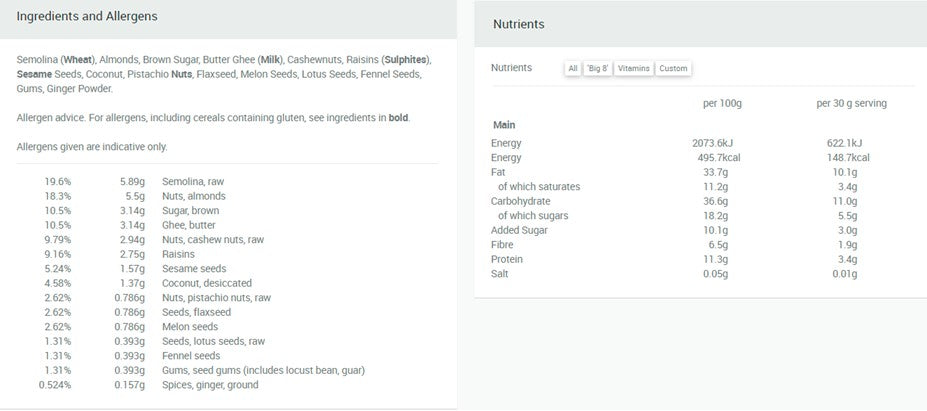The height and width of the screenshot is (411, 927).
Task: Click the Protein nutrient row label
Action: (x=506, y=259)
